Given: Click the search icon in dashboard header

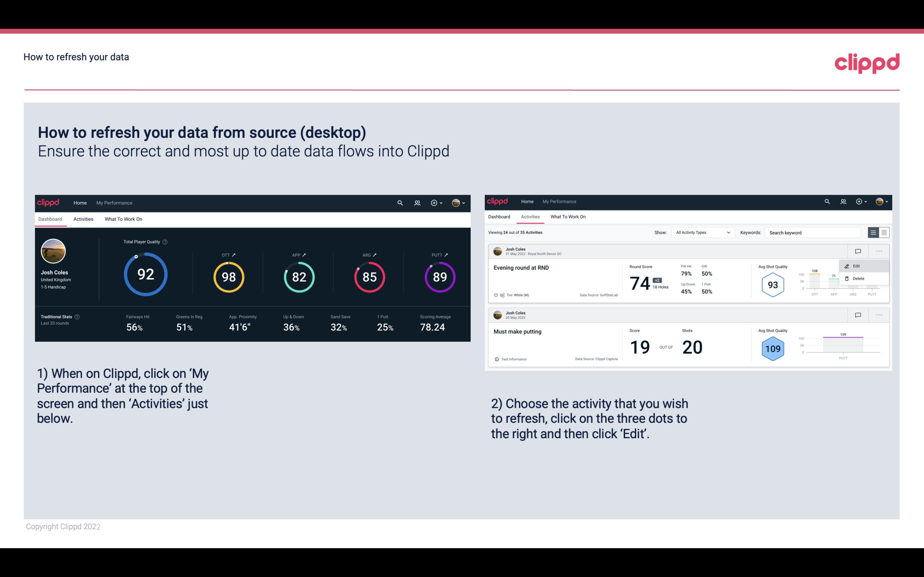Looking at the screenshot, I should tap(399, 202).
